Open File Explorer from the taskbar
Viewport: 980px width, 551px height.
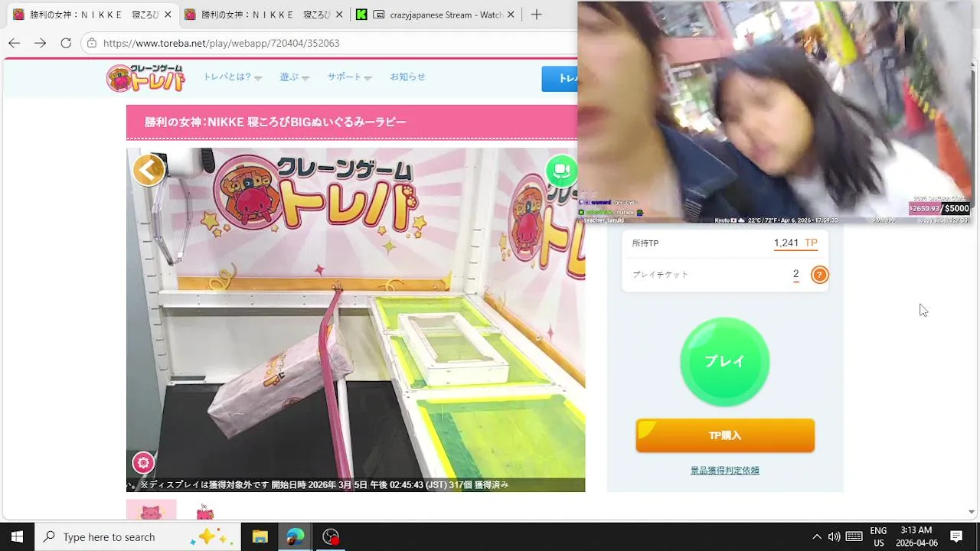260,536
